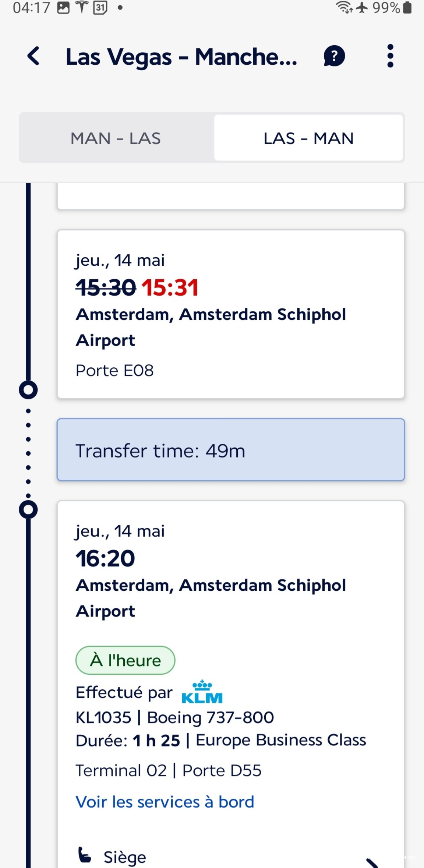Open the help chat question bubble
Image resolution: width=424 pixels, height=868 pixels.
tap(334, 56)
